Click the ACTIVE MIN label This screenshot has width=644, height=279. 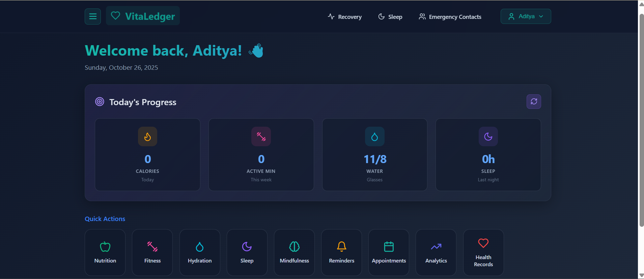click(261, 171)
